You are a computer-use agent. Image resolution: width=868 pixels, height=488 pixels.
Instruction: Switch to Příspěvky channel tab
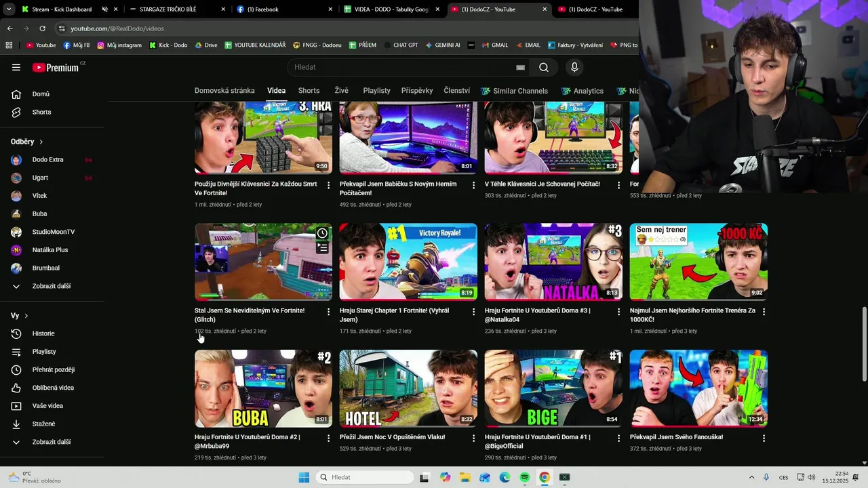tap(417, 91)
